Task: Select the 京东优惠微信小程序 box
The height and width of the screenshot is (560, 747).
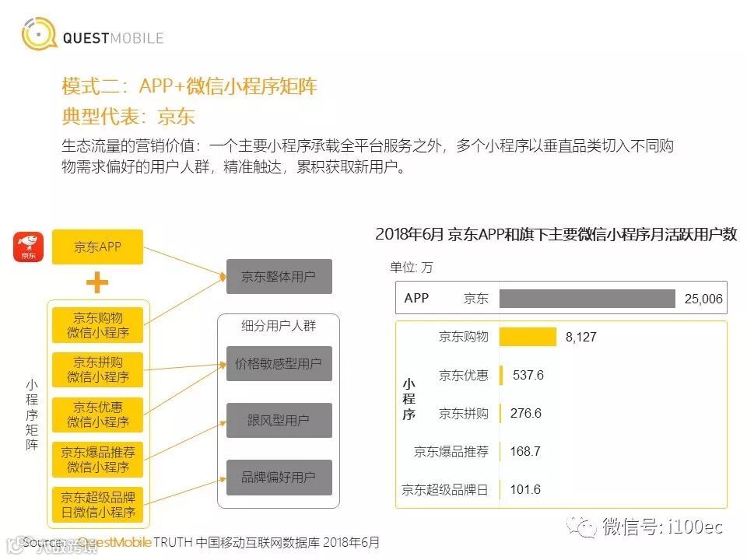Action: coord(98,415)
